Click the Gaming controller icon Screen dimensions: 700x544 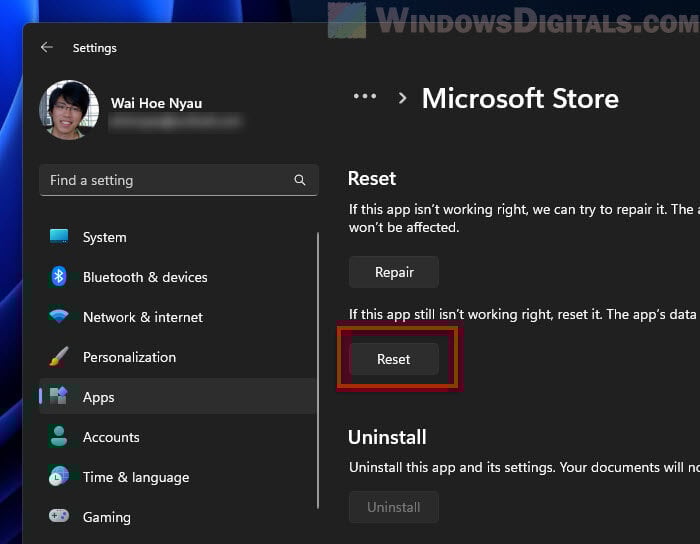pyautogui.click(x=58, y=516)
